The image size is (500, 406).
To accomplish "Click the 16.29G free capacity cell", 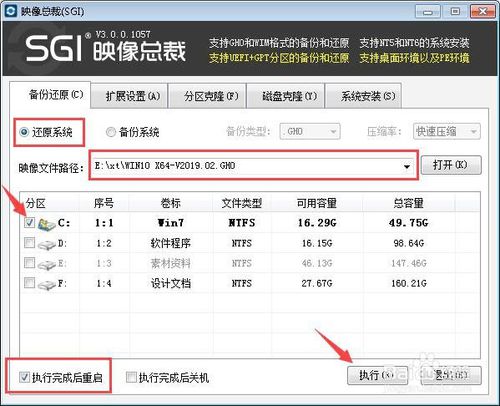I will (317, 223).
